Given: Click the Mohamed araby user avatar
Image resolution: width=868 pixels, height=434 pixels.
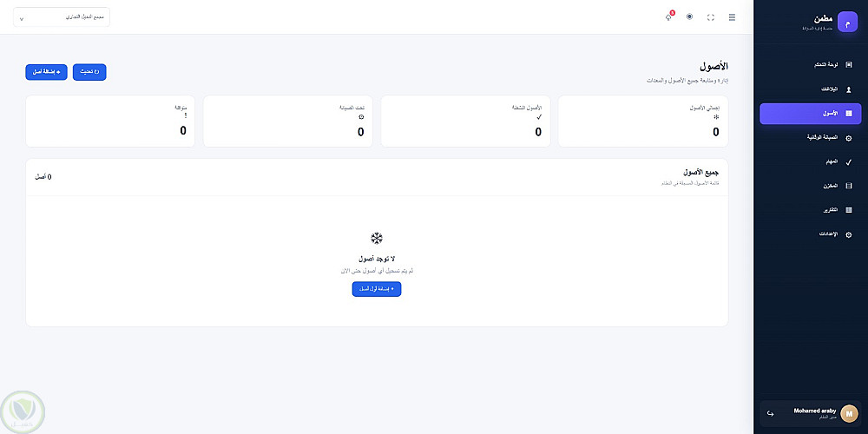Looking at the screenshot, I should [849, 413].
